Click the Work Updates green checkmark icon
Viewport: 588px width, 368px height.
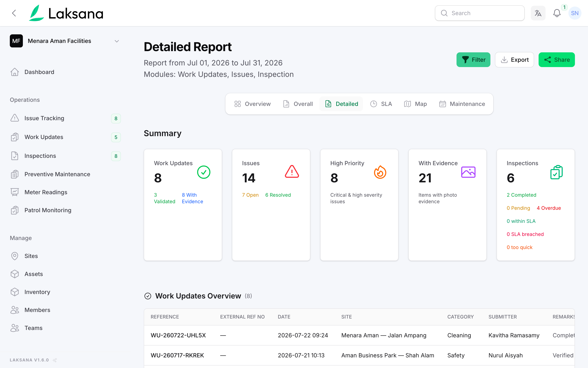pos(204,172)
